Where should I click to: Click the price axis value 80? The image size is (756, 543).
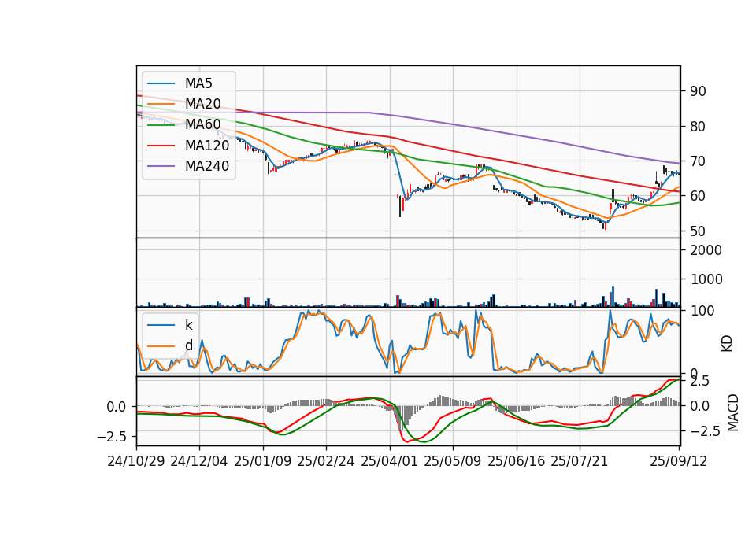tap(699, 127)
